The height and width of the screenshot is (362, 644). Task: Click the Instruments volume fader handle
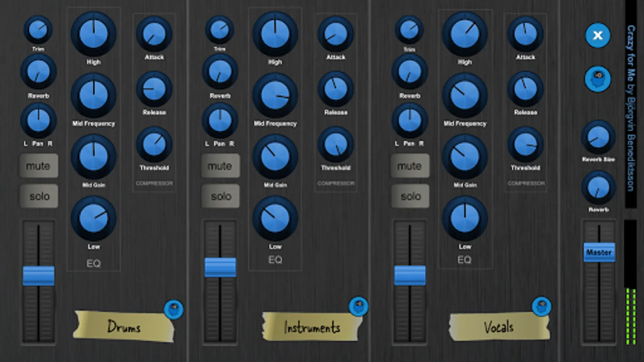(220, 267)
